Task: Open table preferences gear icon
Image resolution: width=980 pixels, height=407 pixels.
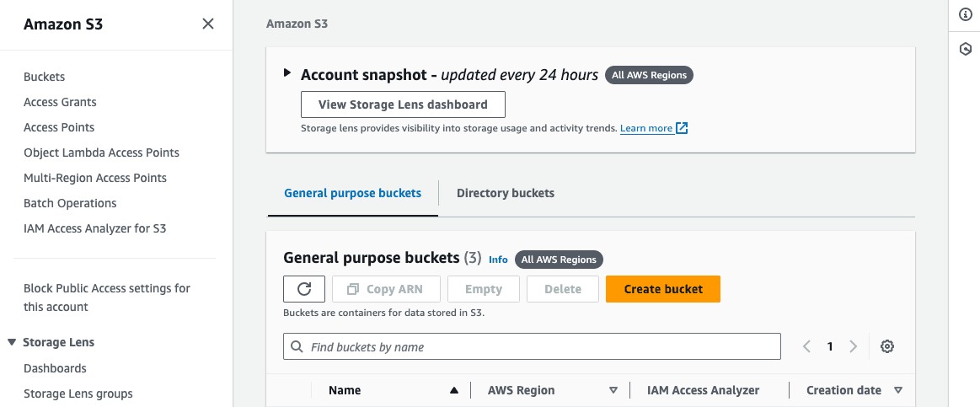Action: (886, 346)
